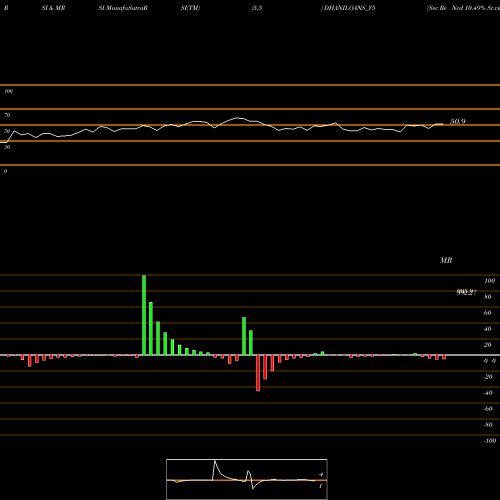
Task: Click the MR axis label 60
Action: pyautogui.click(x=488, y=313)
